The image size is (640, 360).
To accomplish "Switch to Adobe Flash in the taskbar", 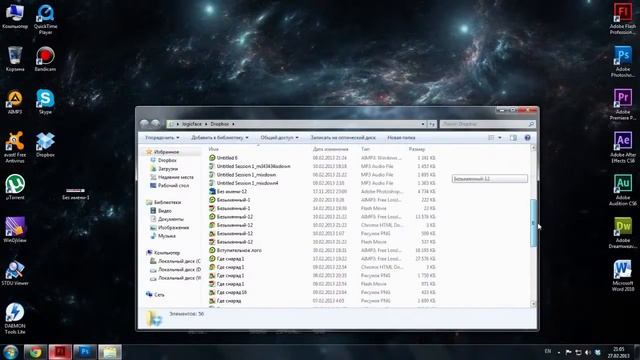I will tap(60, 352).
